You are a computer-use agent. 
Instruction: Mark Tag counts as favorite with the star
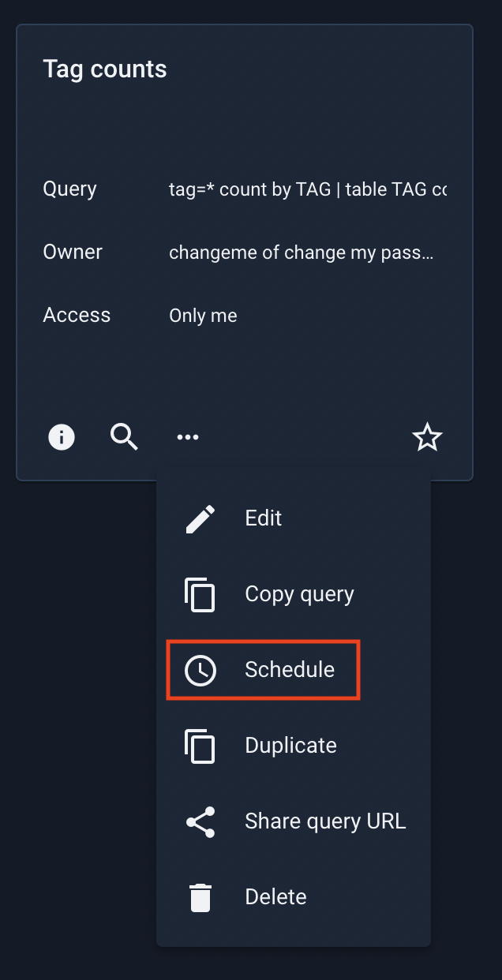428,436
